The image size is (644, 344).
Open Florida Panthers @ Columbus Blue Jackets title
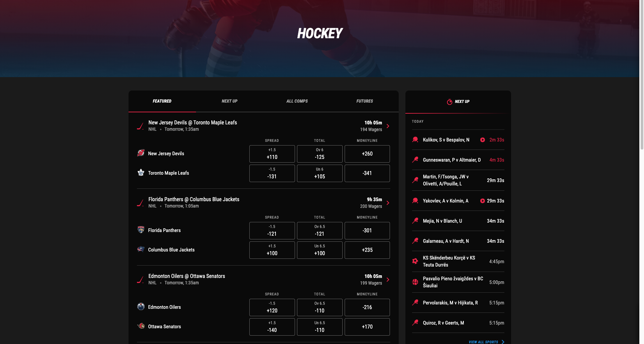click(x=194, y=199)
